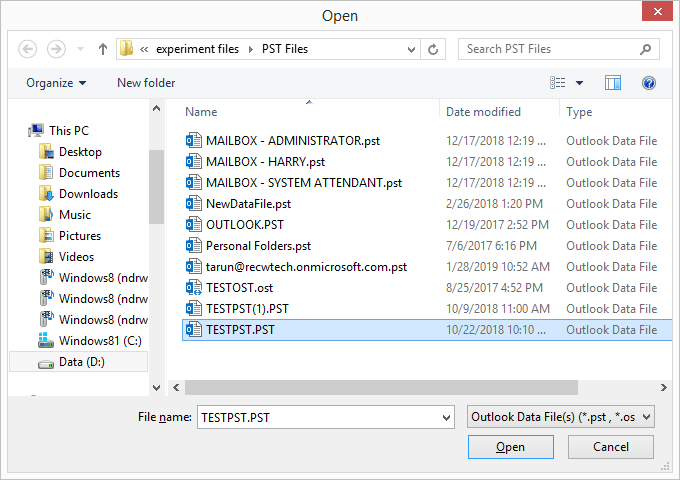Sort by Date modified column
The image size is (680, 480).
coord(483,112)
